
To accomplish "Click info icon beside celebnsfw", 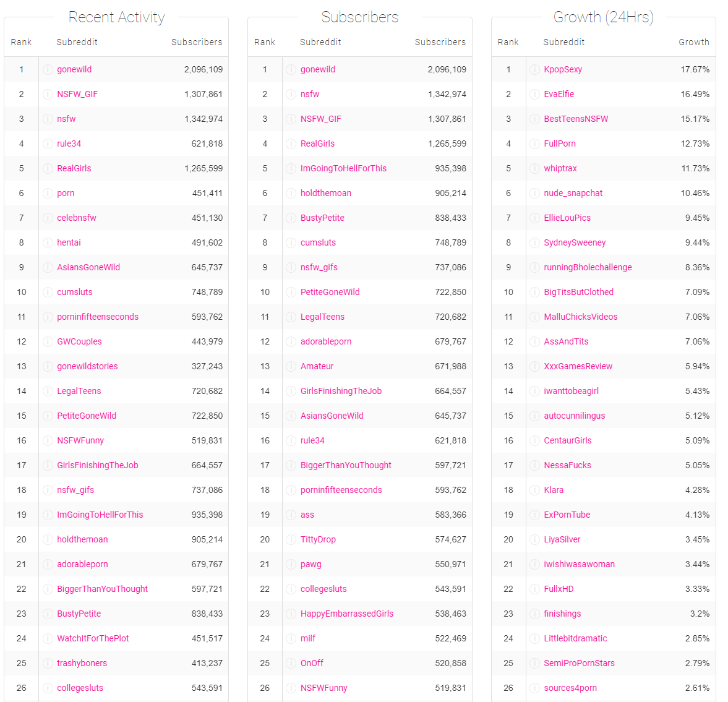I will (48, 218).
